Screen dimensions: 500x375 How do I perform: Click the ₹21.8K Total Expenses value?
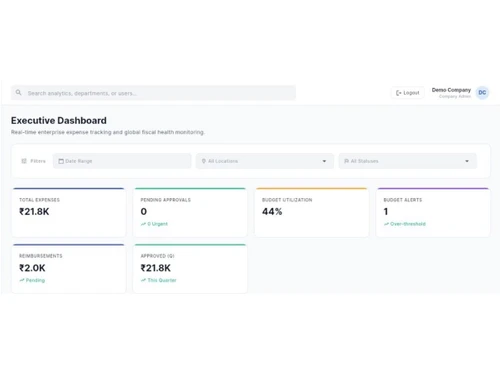tap(34, 212)
